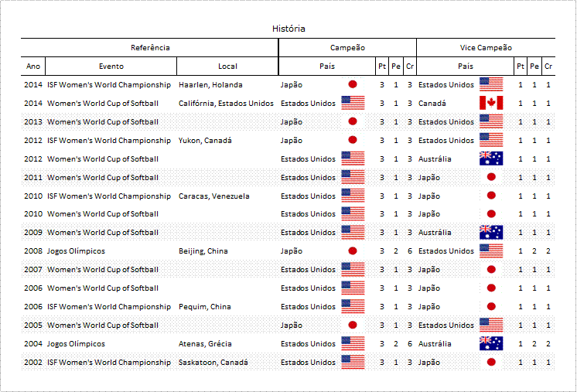The width and height of the screenshot is (577, 392).
Task: Click United States champion flag in Pequim row
Action: click(353, 307)
